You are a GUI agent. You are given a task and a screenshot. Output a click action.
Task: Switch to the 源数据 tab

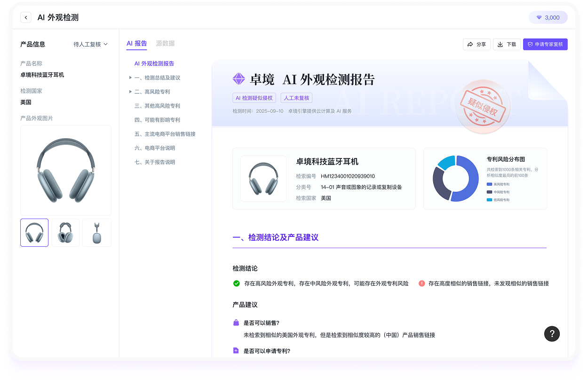coord(165,43)
